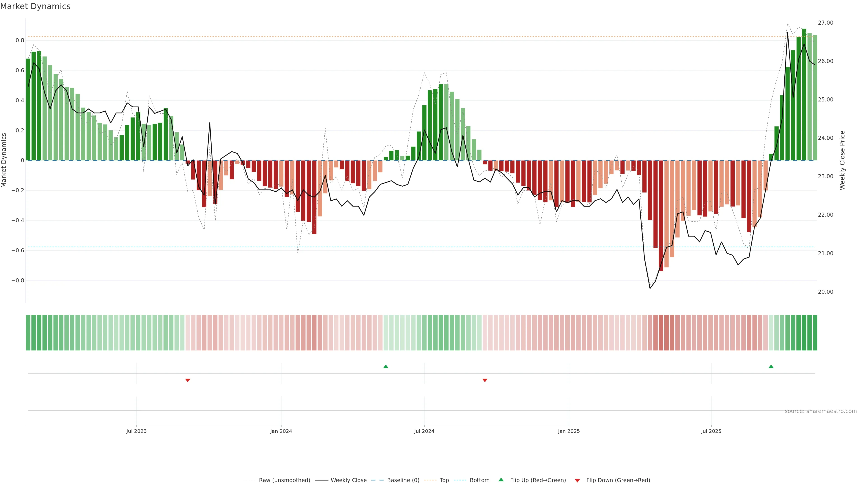Click the red flip-down marker after Jul 2024

click(485, 380)
